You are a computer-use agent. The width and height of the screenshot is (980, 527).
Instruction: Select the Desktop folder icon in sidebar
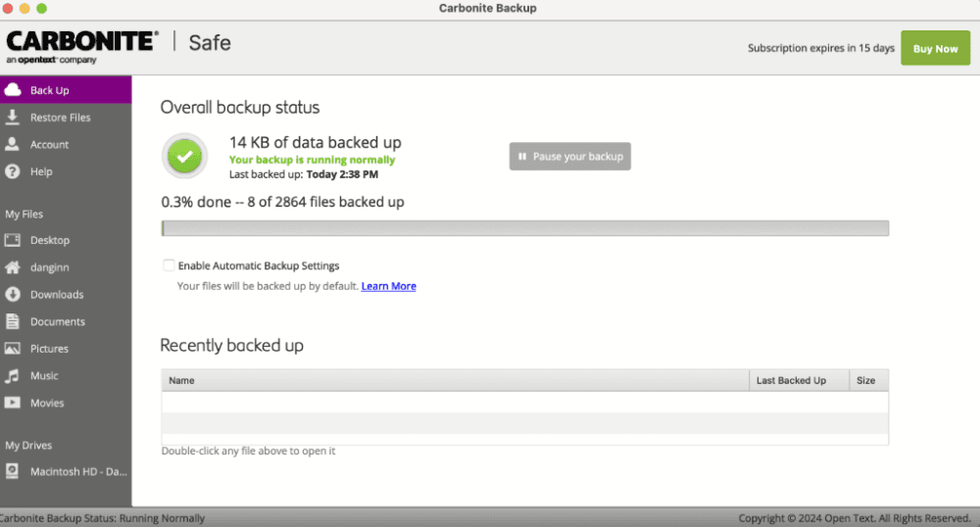13,240
